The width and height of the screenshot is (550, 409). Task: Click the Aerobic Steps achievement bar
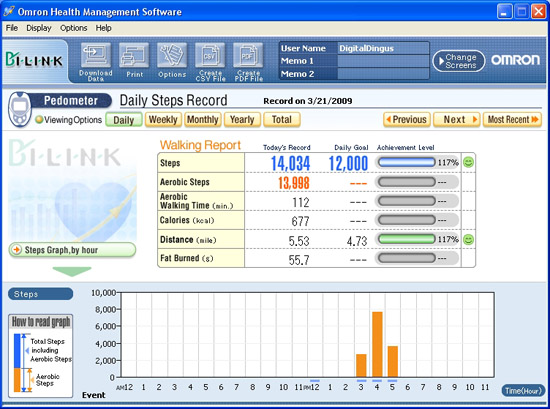coord(407,182)
